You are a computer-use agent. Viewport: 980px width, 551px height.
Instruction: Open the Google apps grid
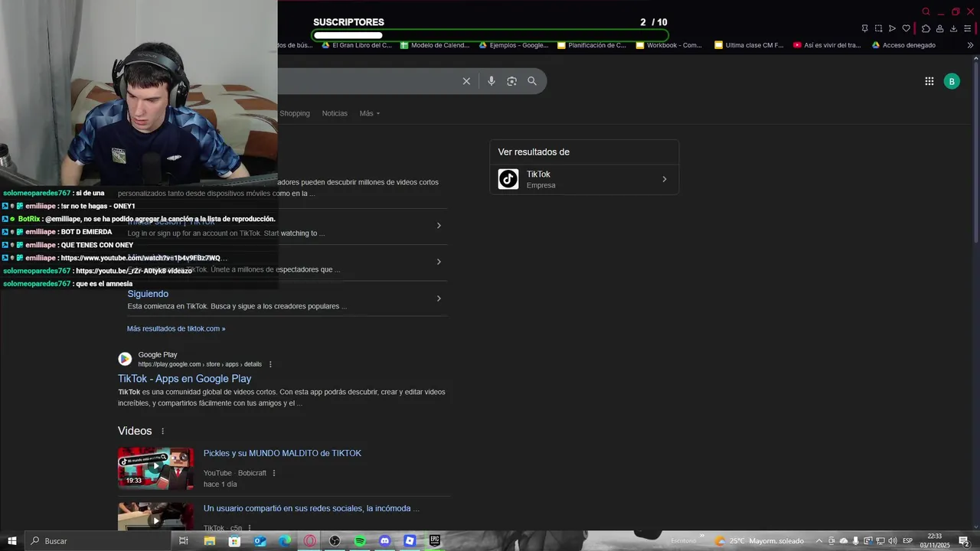pos(929,81)
